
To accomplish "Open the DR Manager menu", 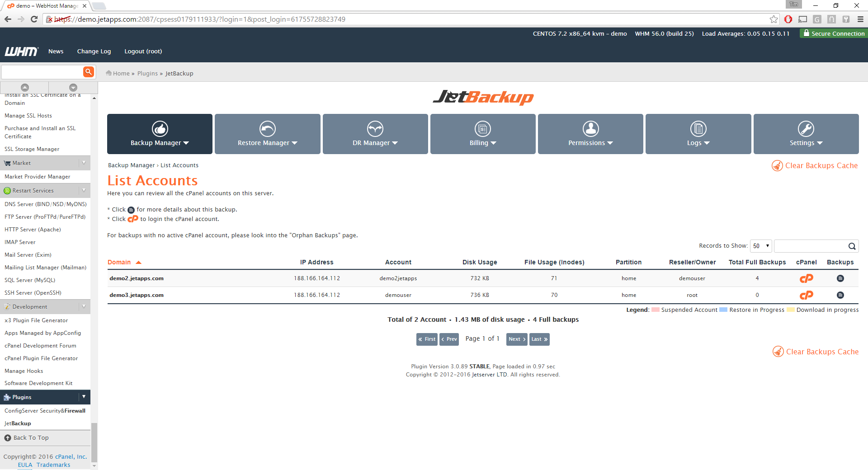I will [x=375, y=134].
